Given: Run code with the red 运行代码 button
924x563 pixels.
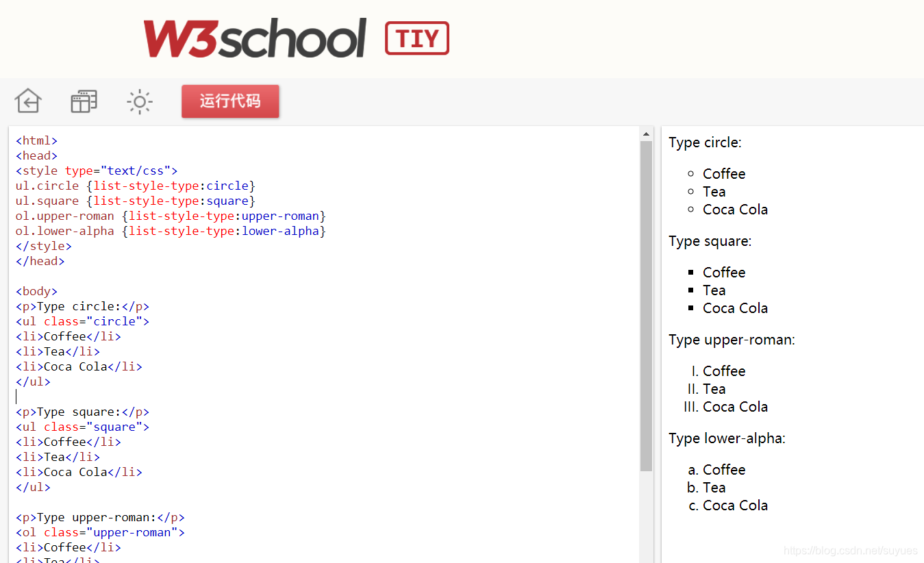Looking at the screenshot, I should pyautogui.click(x=230, y=101).
